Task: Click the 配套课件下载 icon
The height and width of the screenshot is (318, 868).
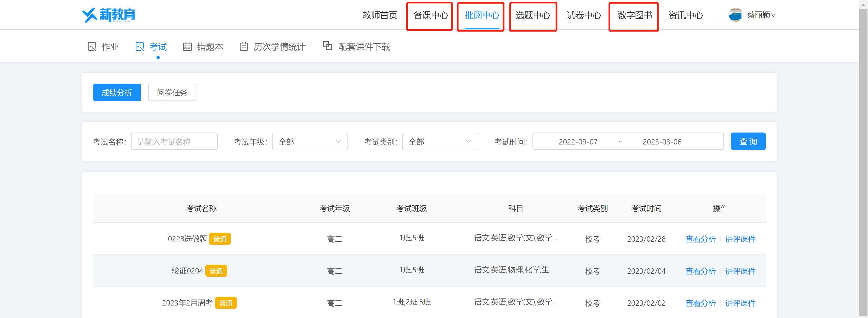Action: (x=327, y=46)
